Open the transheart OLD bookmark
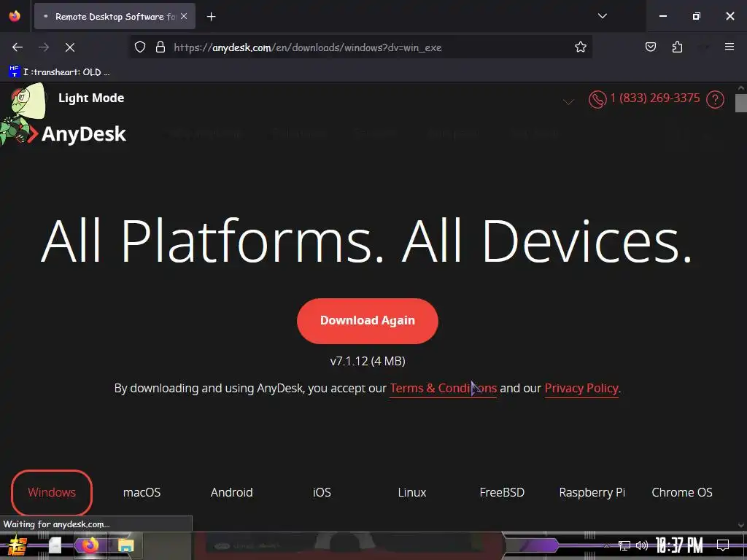This screenshot has height=560, width=747. [x=59, y=72]
